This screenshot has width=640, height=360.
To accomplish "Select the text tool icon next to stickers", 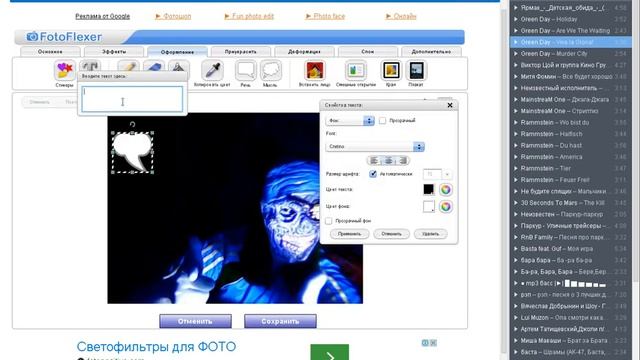I will point(90,66).
